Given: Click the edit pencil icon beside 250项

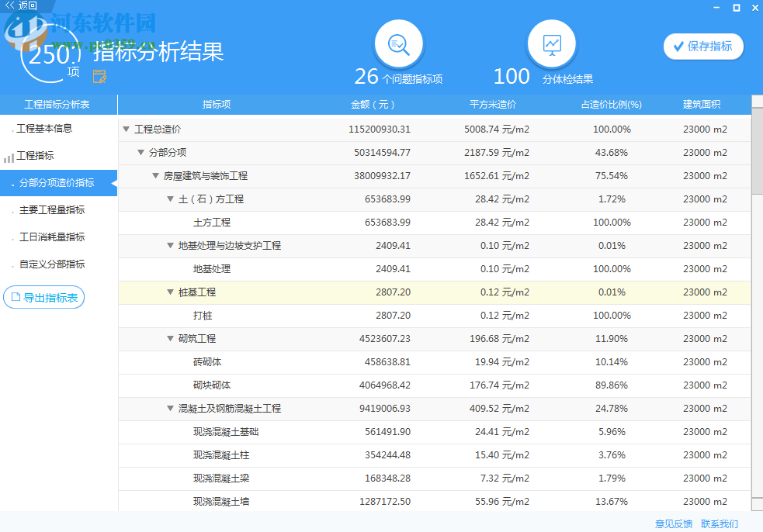Looking at the screenshot, I should (x=99, y=76).
